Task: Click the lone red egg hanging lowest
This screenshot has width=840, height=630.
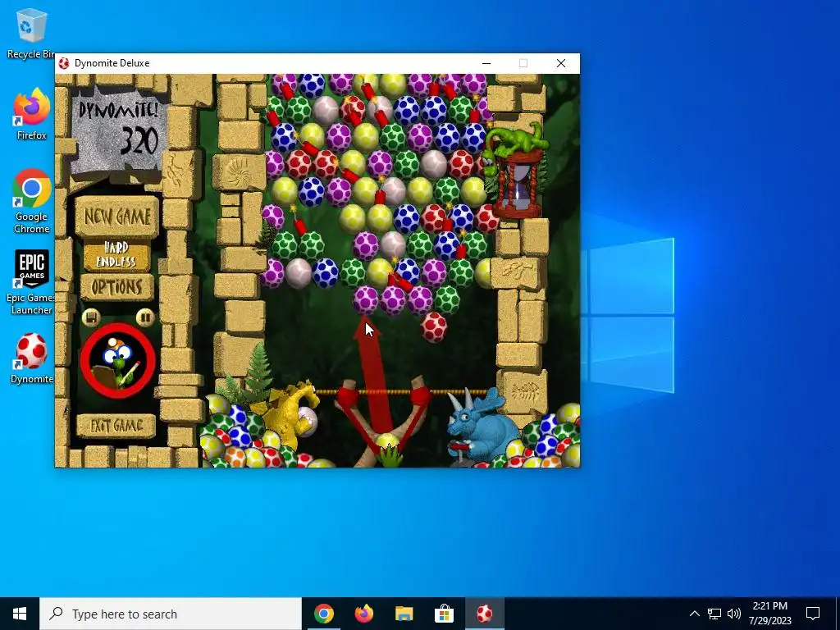Action: point(433,326)
